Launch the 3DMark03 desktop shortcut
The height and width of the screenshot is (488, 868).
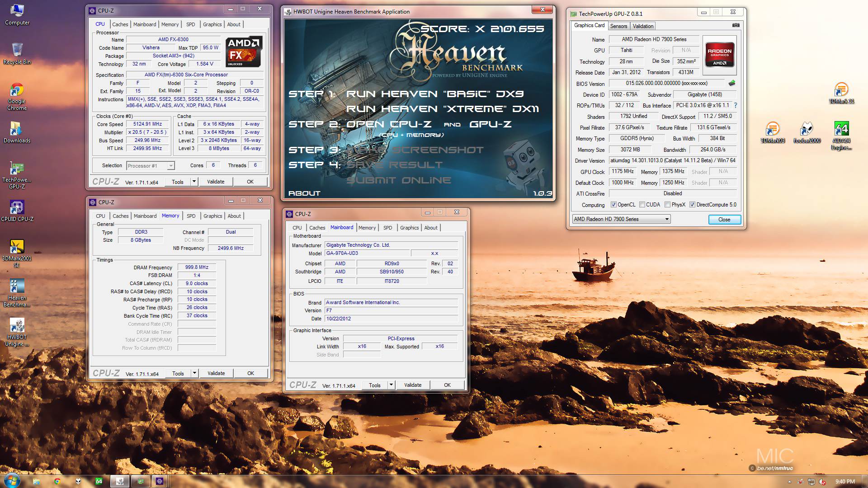point(773,132)
